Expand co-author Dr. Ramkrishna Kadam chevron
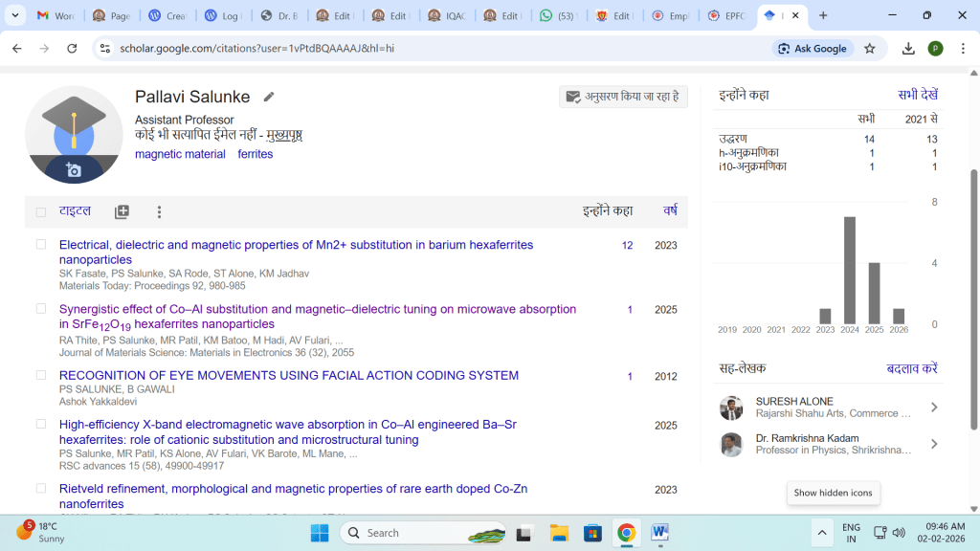This screenshot has height=551, width=980. (x=933, y=444)
